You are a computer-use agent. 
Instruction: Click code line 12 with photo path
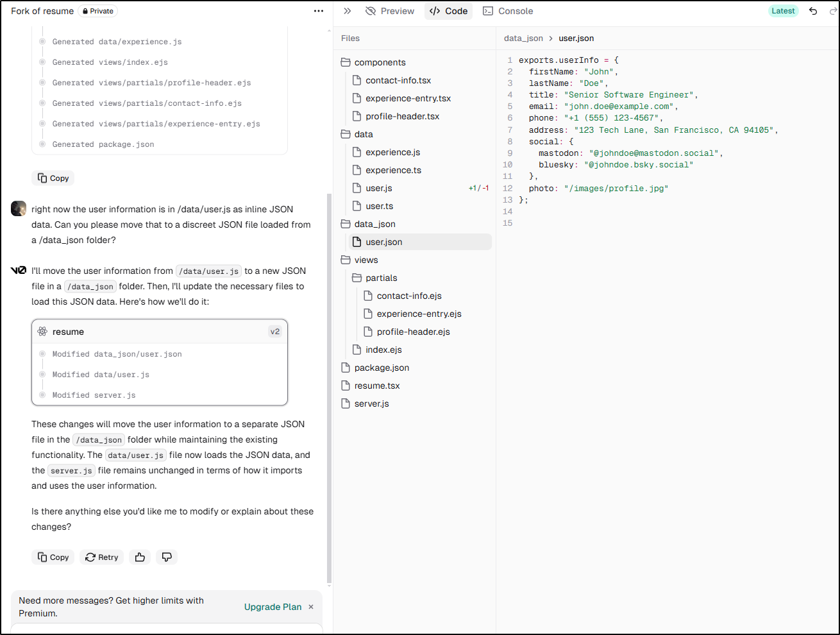pos(598,189)
